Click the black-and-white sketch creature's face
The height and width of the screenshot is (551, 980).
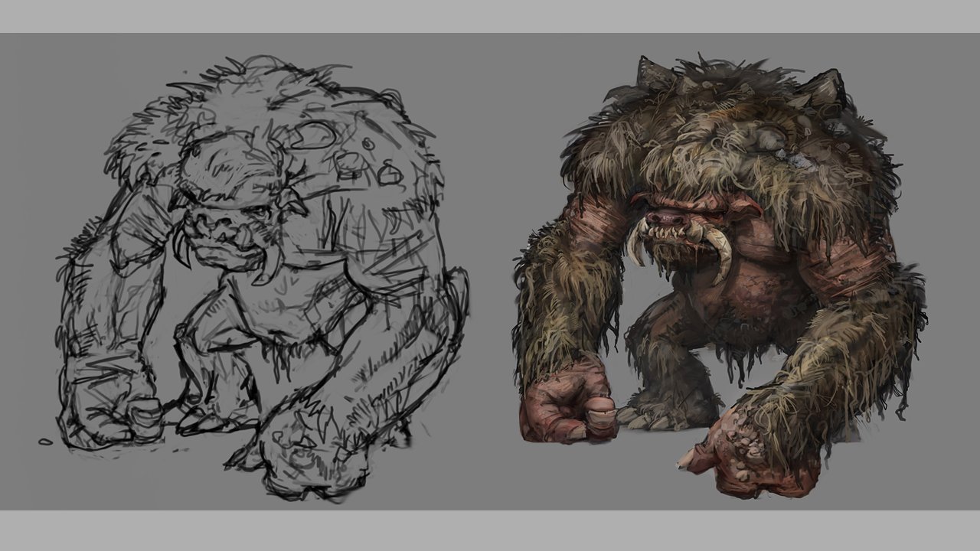point(222,222)
